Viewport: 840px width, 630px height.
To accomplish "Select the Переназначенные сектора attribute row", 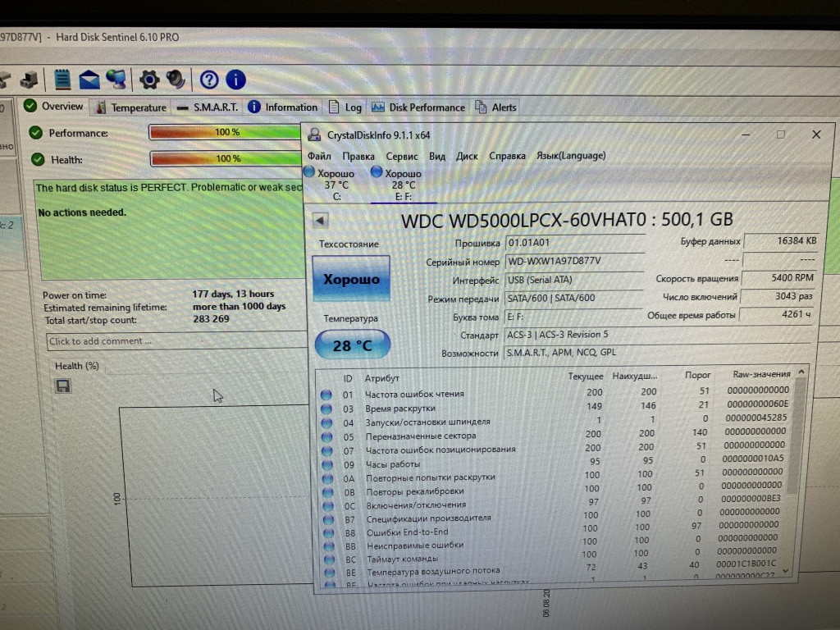I will [555, 434].
